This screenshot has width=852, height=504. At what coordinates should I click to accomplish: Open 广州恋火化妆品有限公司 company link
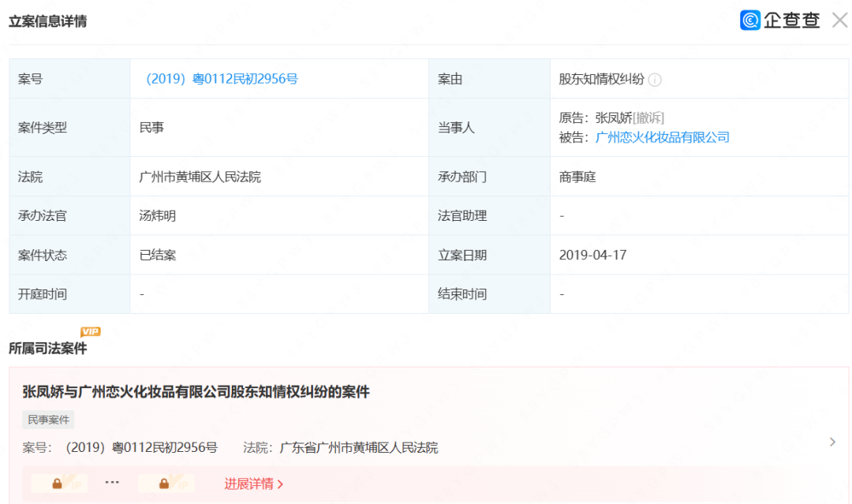click(x=663, y=137)
